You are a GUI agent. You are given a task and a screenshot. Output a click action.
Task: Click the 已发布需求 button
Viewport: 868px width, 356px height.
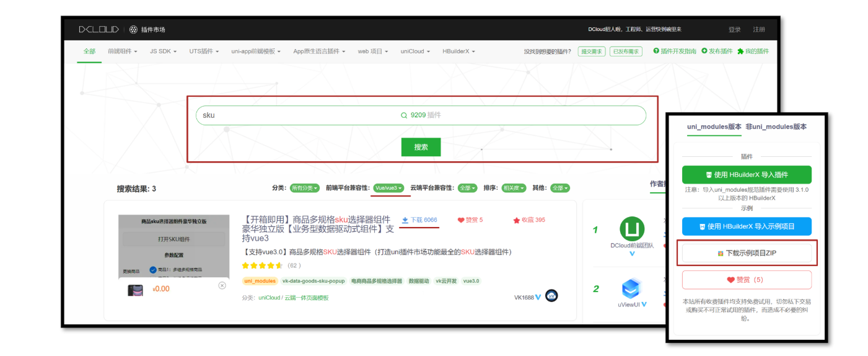coord(626,51)
